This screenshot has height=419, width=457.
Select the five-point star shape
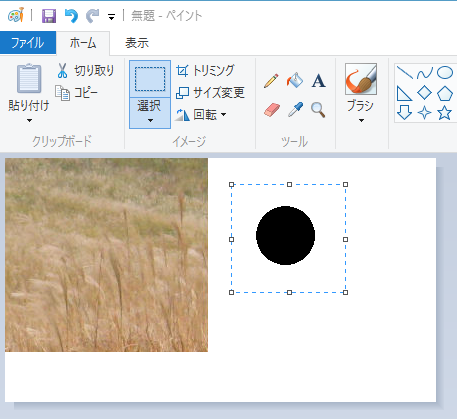pyautogui.click(x=444, y=113)
